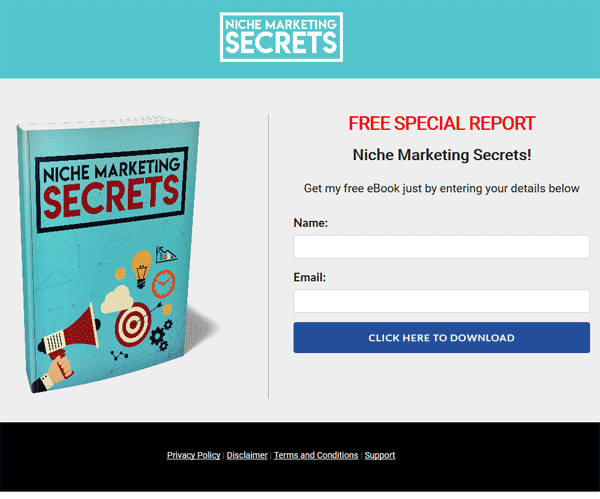
Task: Click the Click Here To Download button
Action: 441,338
